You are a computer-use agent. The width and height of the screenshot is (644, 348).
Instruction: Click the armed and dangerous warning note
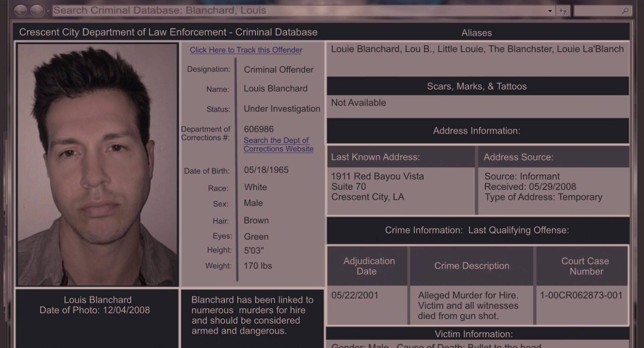(252, 315)
